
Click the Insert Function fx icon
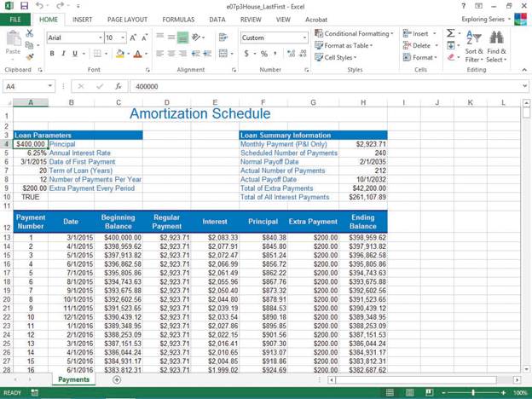(118, 86)
